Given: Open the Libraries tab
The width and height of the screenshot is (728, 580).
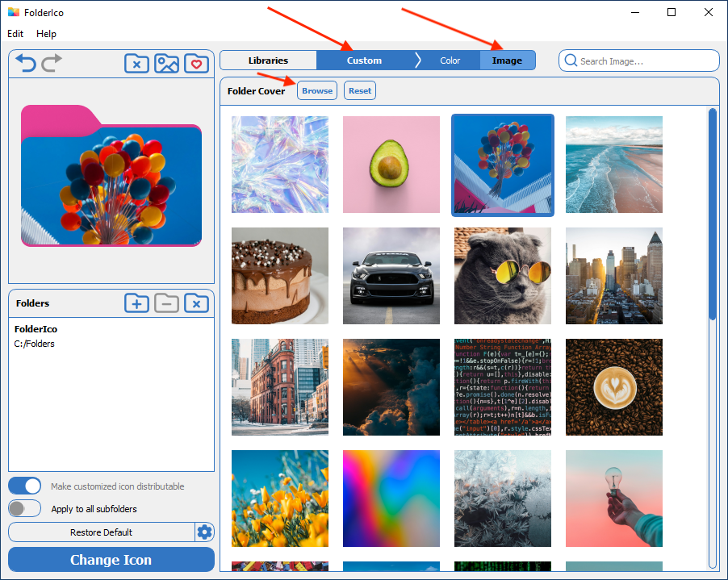Looking at the screenshot, I should (x=268, y=60).
